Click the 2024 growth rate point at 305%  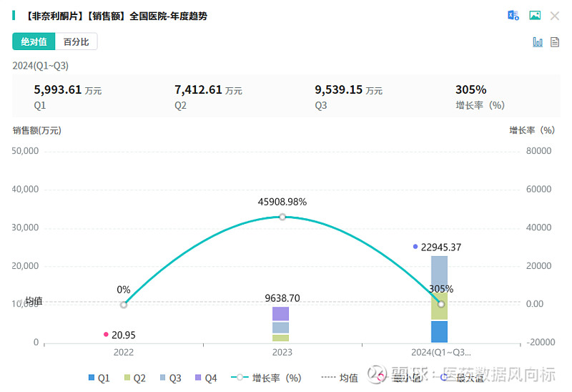coord(441,304)
